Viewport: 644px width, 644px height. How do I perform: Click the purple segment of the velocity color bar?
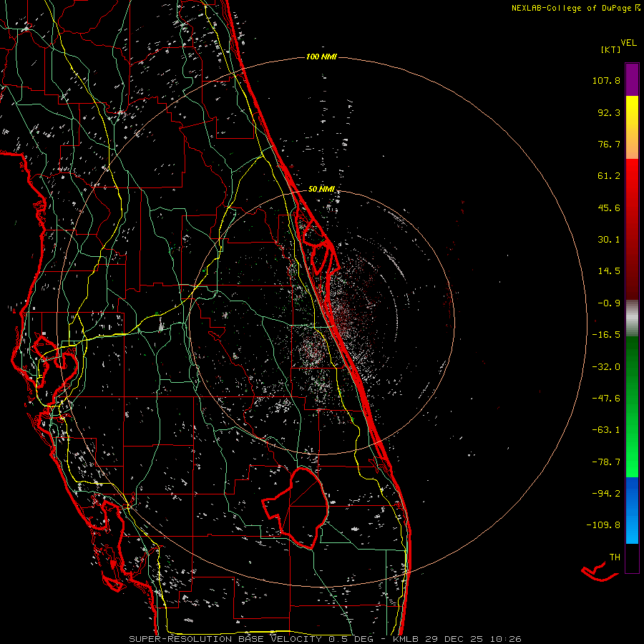coord(632,79)
